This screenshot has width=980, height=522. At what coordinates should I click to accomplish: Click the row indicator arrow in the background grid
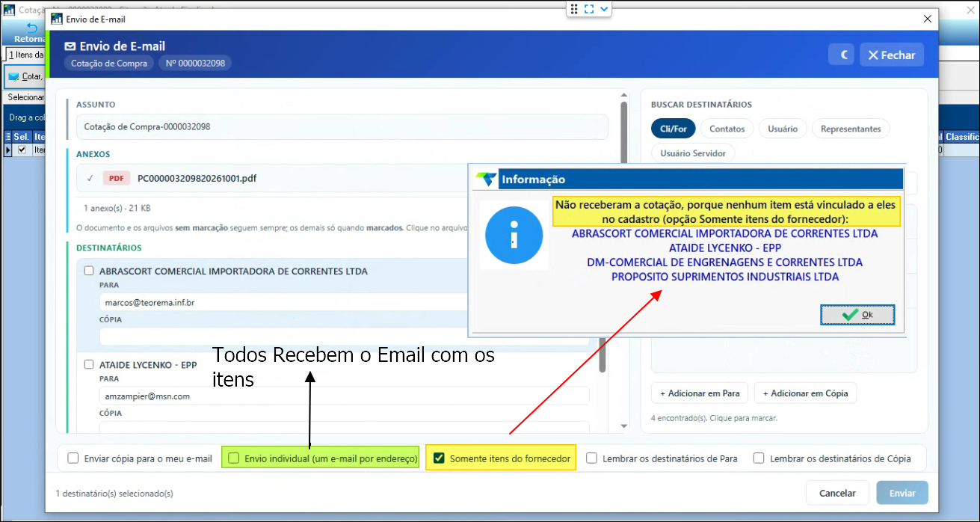pos(8,150)
